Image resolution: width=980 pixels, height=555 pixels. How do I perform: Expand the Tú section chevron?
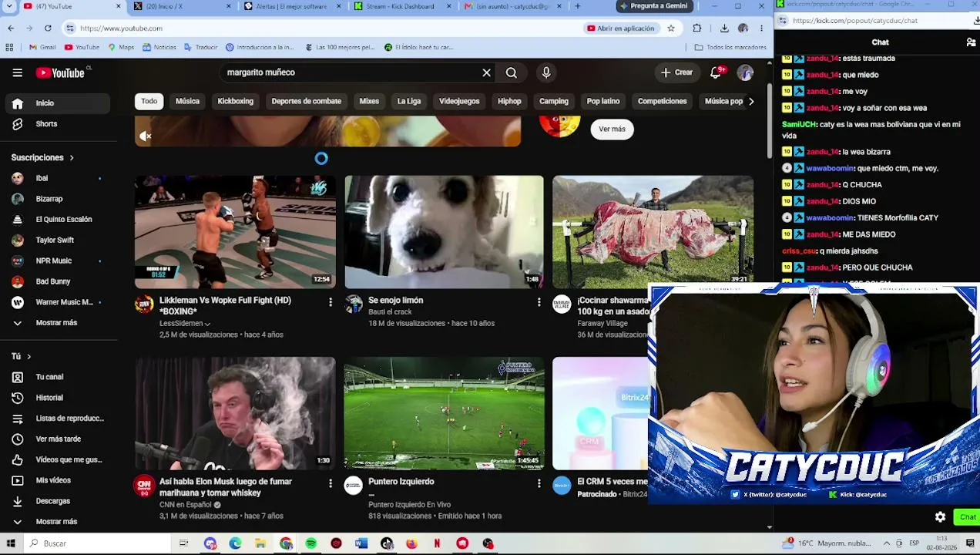[29, 356]
